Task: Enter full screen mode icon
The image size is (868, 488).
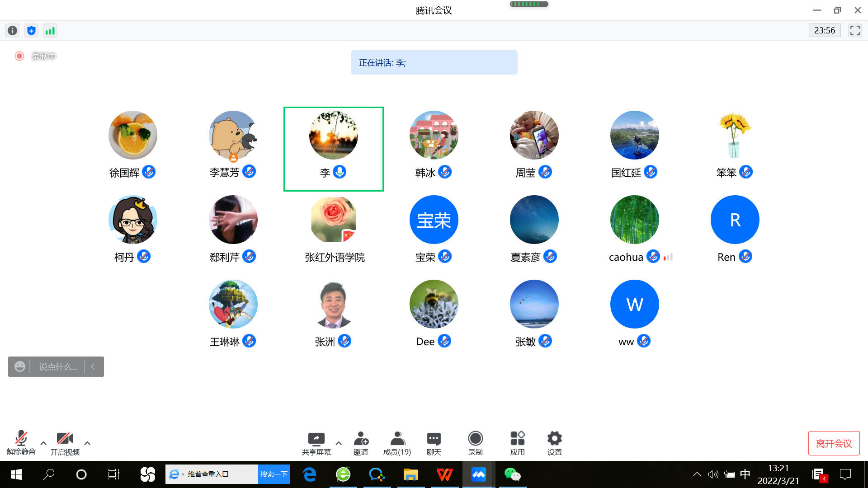Action: pos(855,31)
